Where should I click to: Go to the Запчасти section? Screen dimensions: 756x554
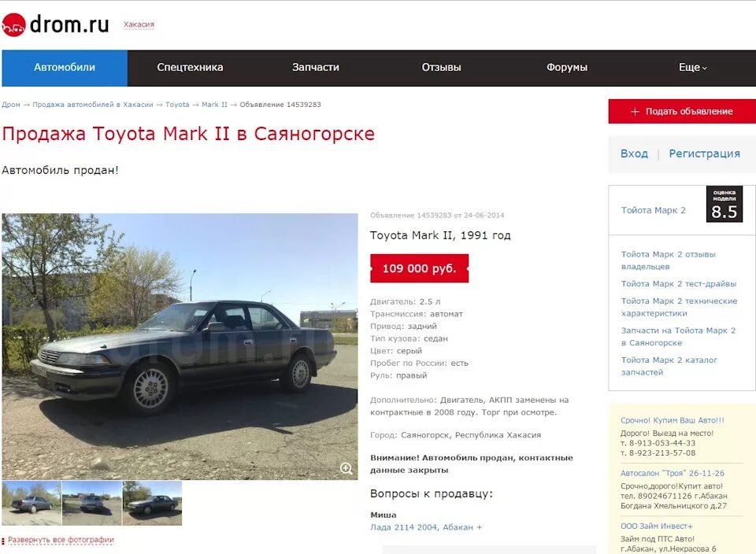(x=316, y=68)
